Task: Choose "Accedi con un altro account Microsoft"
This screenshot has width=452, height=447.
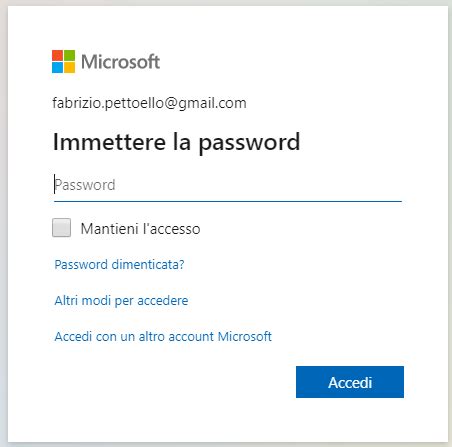Action: pos(163,336)
